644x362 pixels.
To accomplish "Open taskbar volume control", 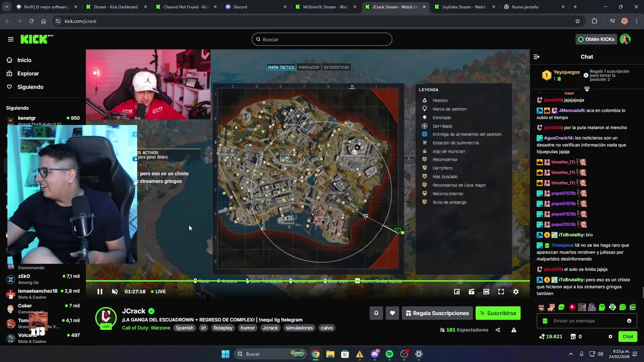I will pos(600,354).
